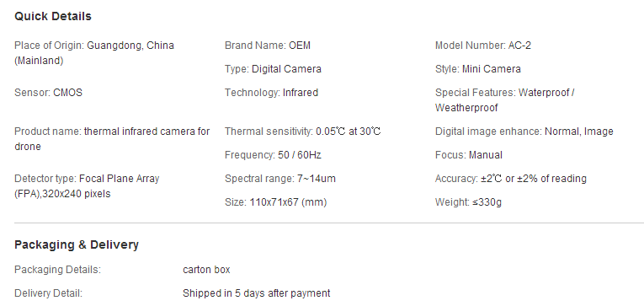Click the Type Digital Camera entry

[273, 68]
